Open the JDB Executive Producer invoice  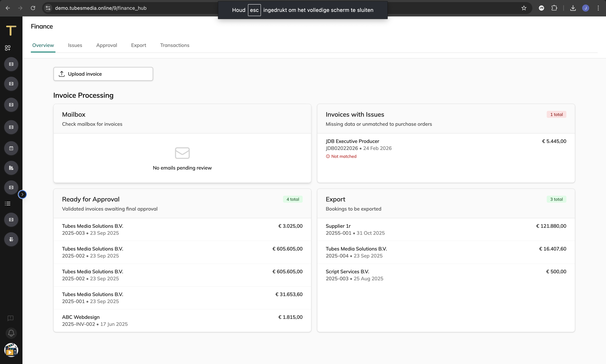(x=352, y=141)
